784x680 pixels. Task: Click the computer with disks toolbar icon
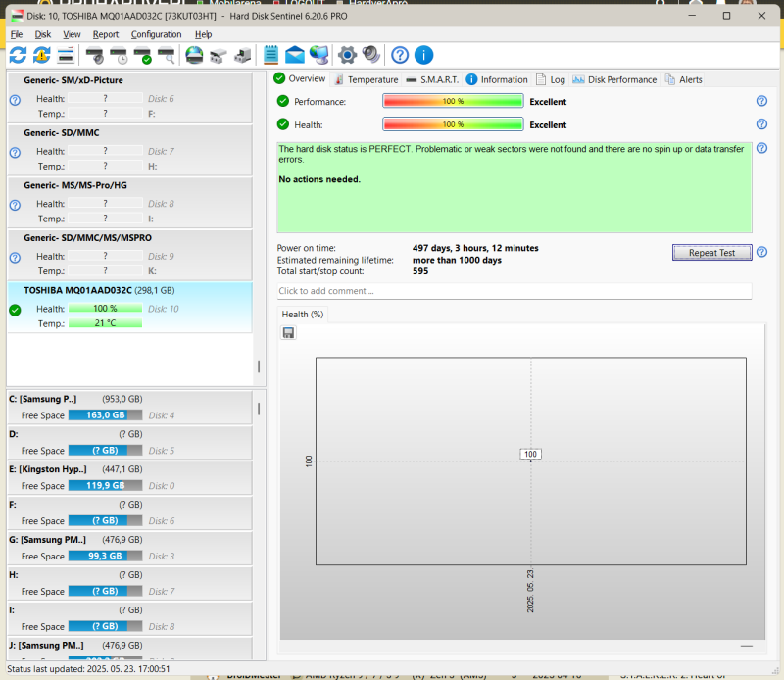242,56
